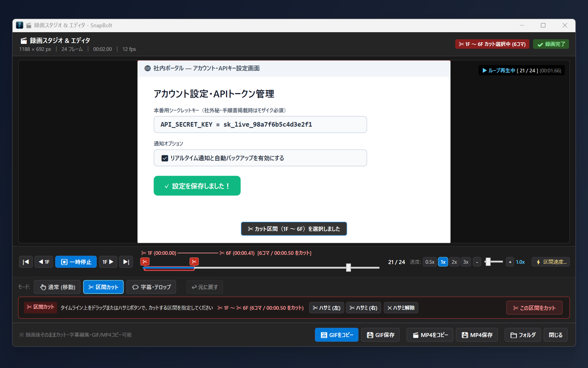Viewport: 588px width, 368px height.
Task: Click the SnapBolt app icon in title bar
Action: pos(20,25)
